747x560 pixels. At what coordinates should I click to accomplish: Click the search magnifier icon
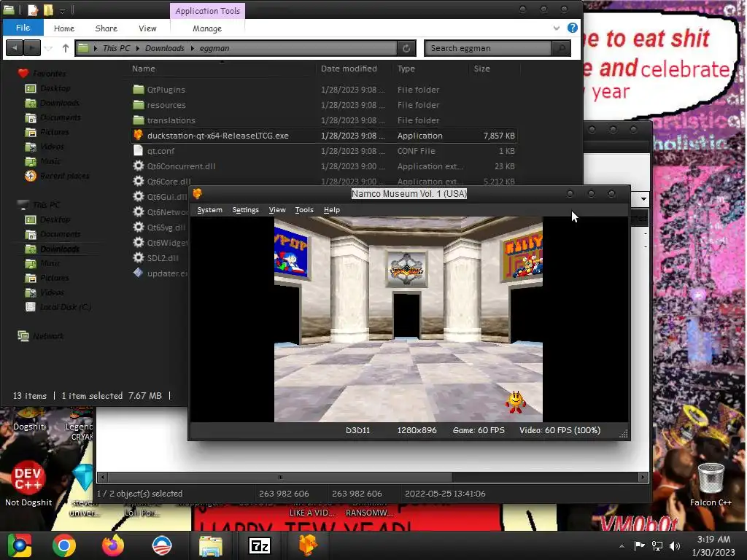click(x=561, y=48)
